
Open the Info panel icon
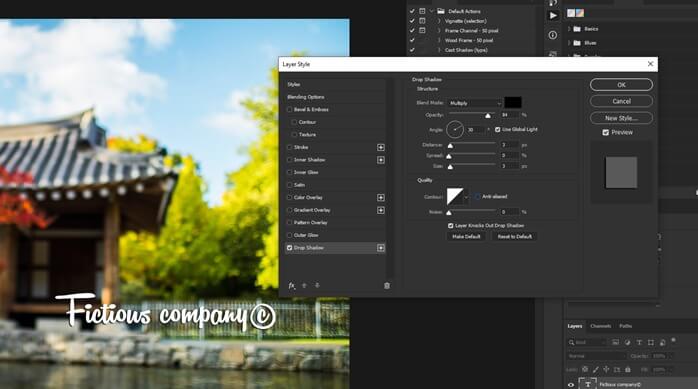coord(553,35)
